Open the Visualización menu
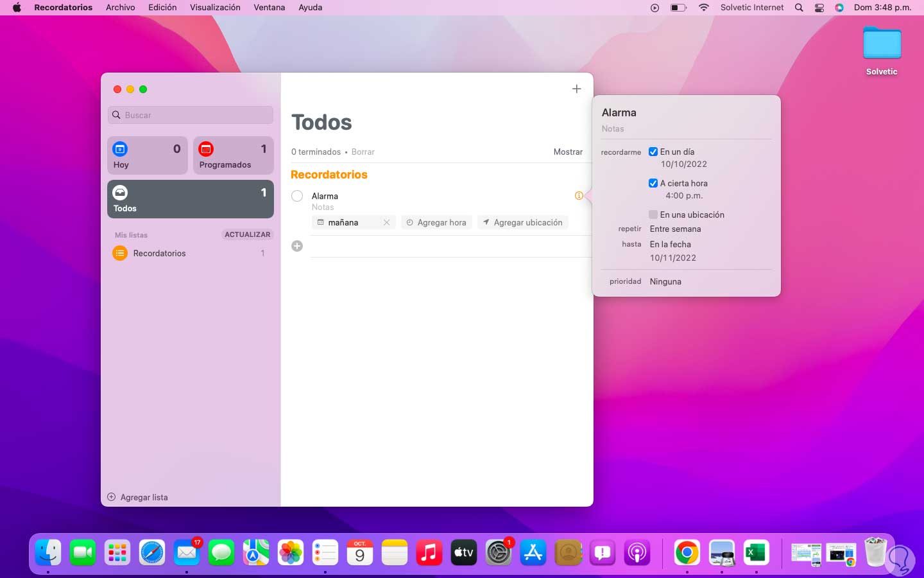 point(215,8)
